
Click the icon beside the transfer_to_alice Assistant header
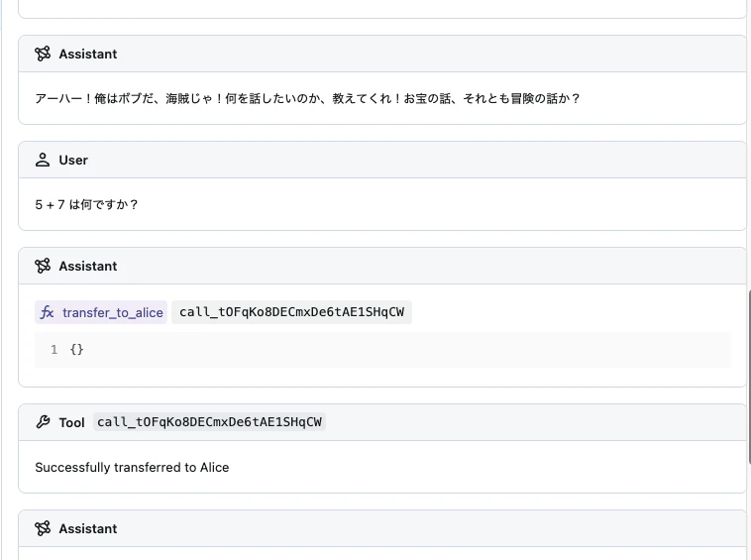coord(43,266)
